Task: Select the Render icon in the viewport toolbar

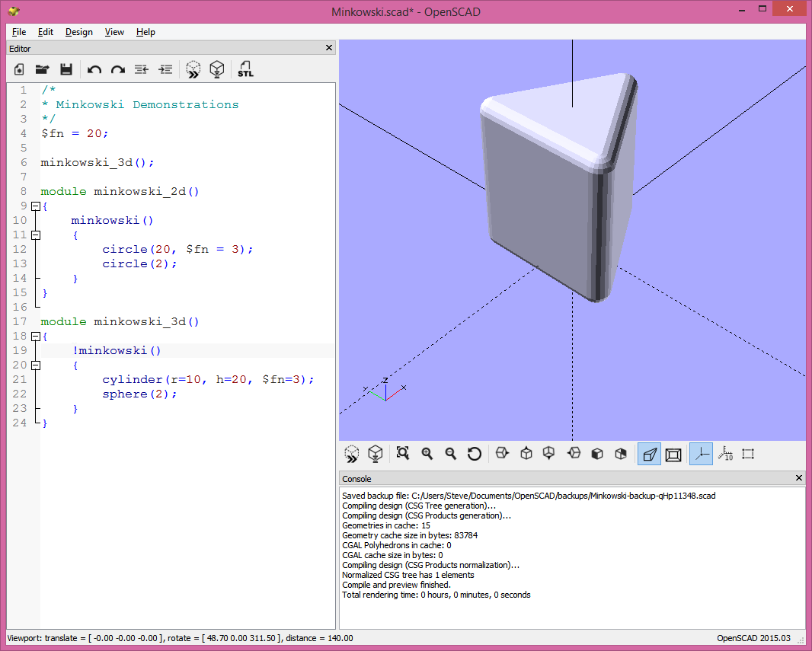Action: [375, 454]
